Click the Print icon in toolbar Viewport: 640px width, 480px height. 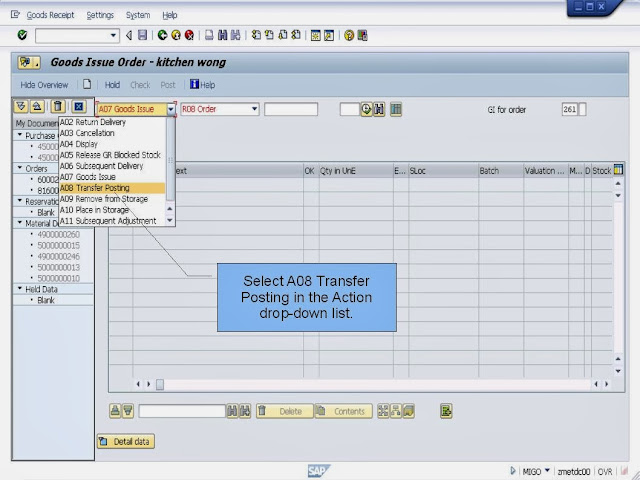209,36
